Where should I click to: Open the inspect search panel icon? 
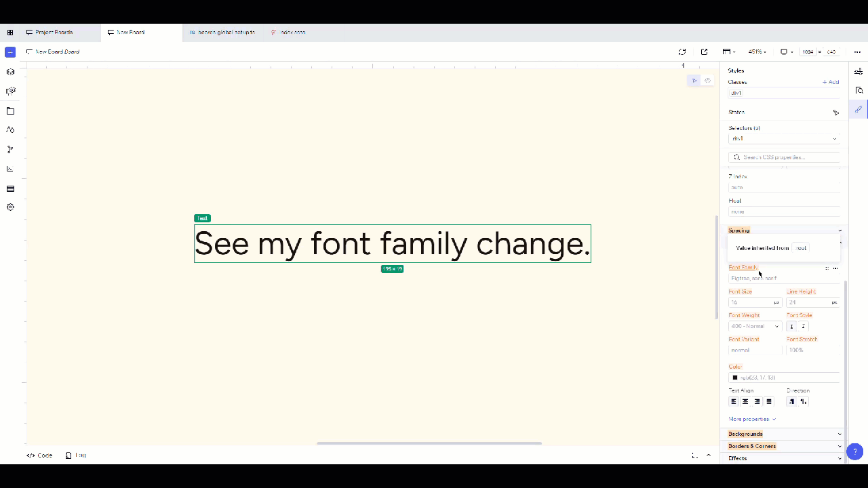tap(859, 90)
